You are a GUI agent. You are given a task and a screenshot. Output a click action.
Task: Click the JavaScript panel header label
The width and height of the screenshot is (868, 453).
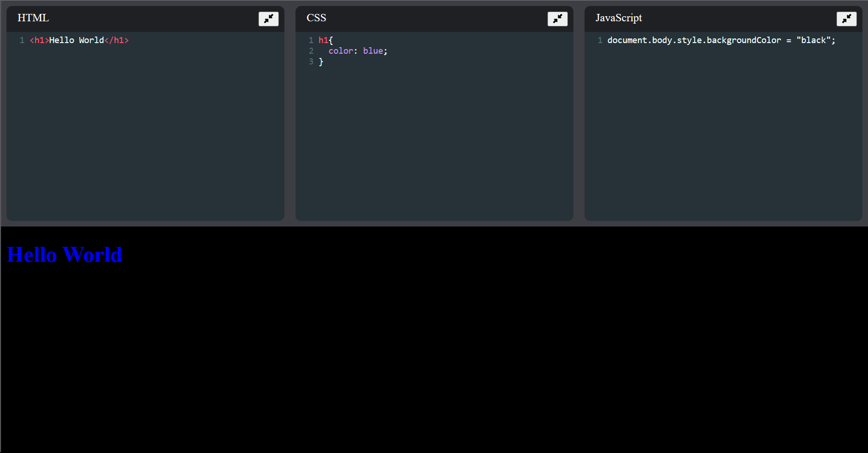[618, 18]
